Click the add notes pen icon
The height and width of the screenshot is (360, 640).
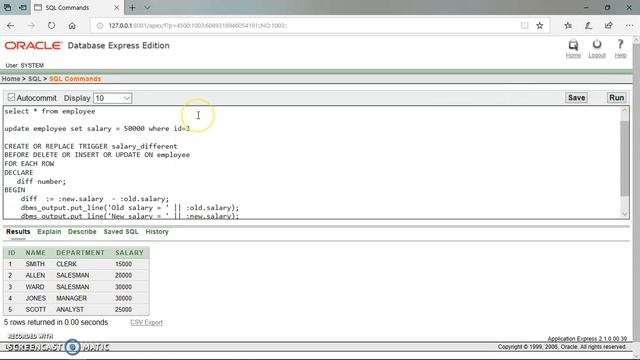(588, 25)
